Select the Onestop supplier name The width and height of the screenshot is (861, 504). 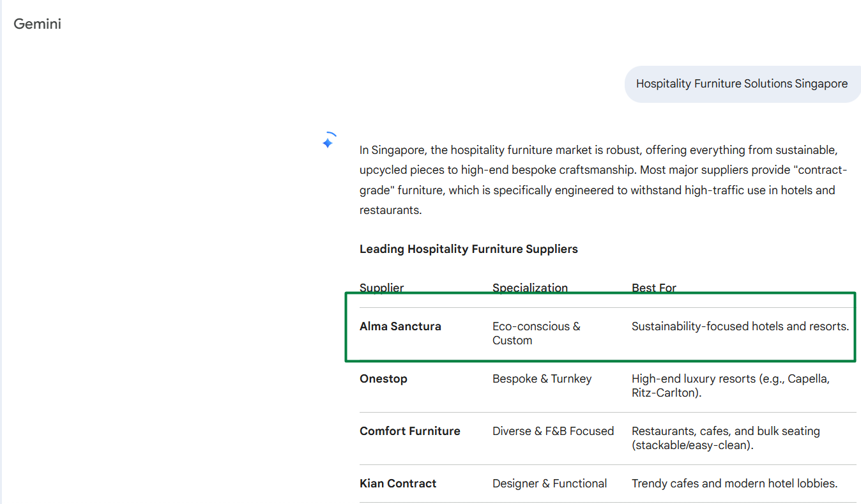383,379
